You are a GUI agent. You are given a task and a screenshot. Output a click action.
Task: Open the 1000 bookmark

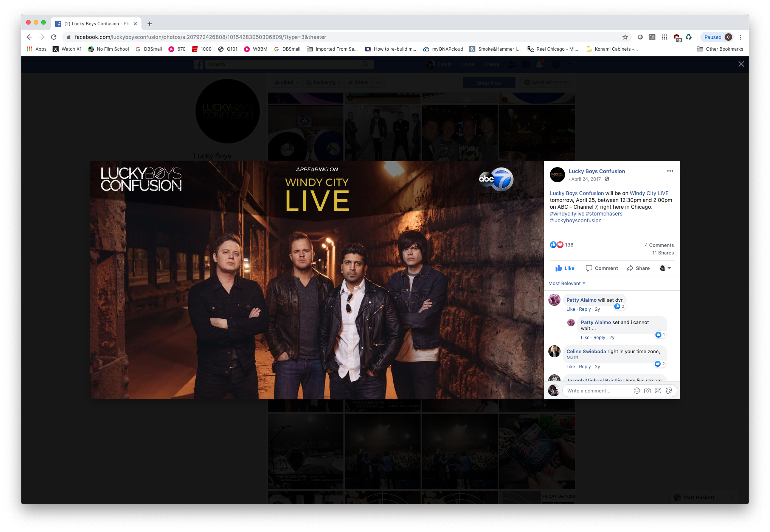tap(202, 49)
